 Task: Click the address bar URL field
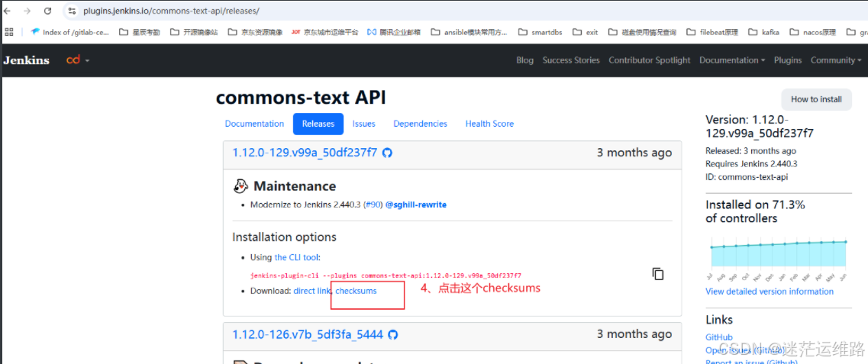465,11
